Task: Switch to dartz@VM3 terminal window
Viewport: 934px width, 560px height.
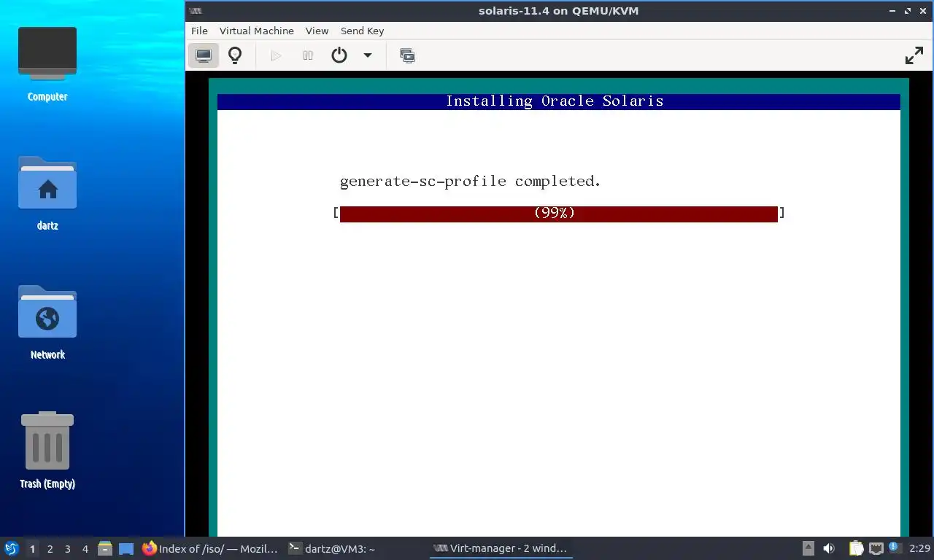Action: [x=332, y=548]
